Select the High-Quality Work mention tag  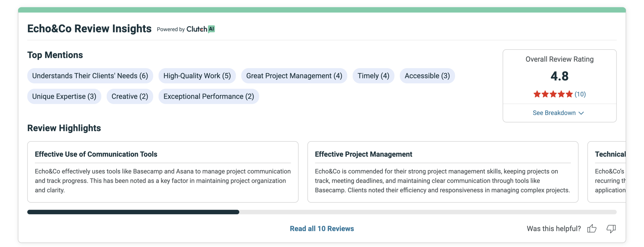pos(197,76)
